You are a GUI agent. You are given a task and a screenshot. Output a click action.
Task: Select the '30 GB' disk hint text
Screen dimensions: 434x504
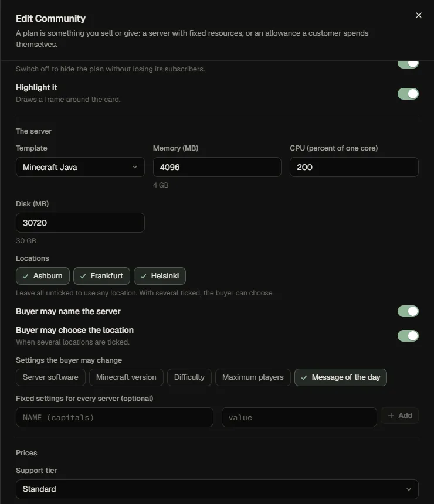26,241
